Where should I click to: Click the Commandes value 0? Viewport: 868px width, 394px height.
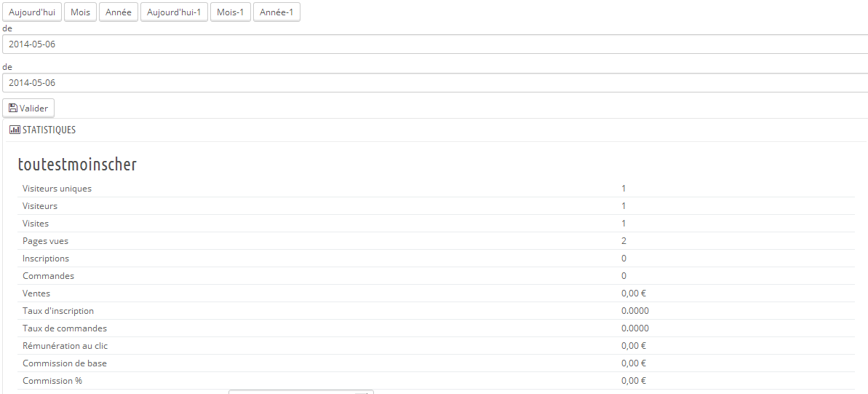(624, 276)
